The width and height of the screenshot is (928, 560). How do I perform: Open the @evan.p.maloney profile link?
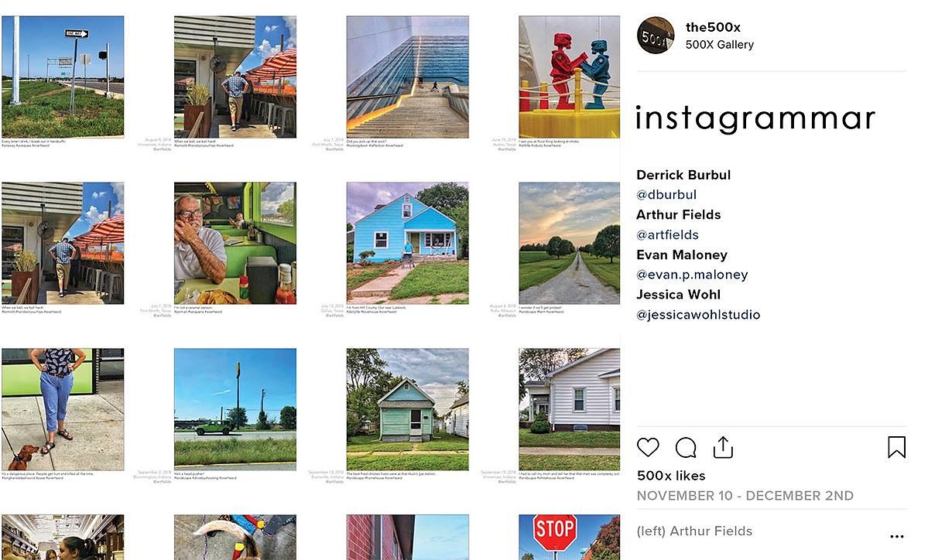coord(692,275)
